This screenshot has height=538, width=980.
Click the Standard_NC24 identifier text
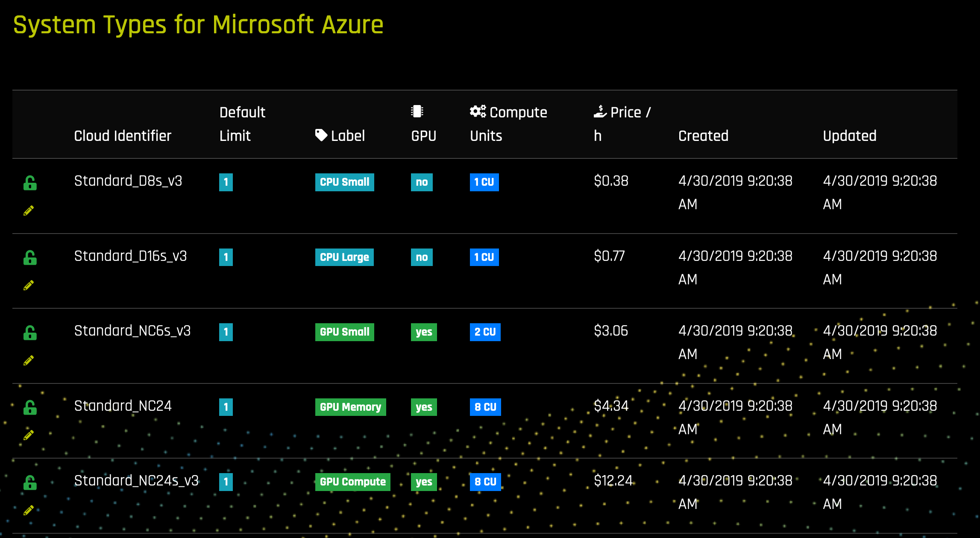pyautogui.click(x=123, y=406)
